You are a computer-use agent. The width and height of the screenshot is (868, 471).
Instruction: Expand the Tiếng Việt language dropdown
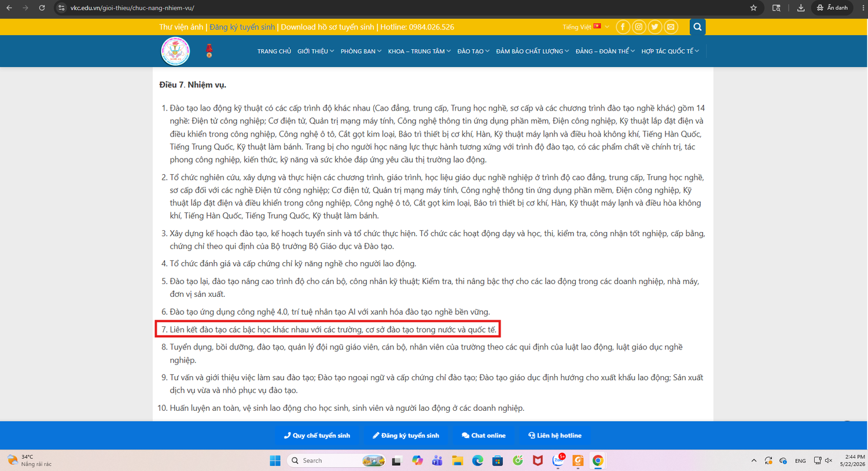point(586,27)
